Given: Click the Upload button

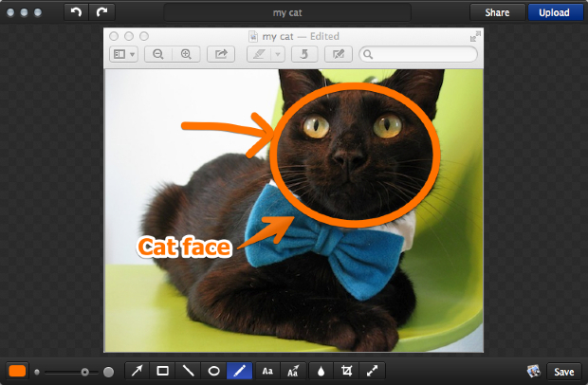Looking at the screenshot, I should pyautogui.click(x=554, y=12).
